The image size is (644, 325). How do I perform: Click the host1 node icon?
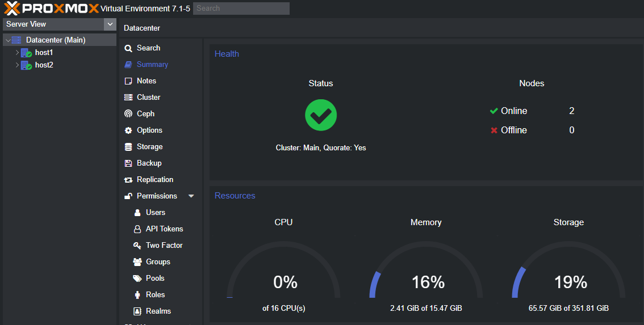(x=26, y=52)
